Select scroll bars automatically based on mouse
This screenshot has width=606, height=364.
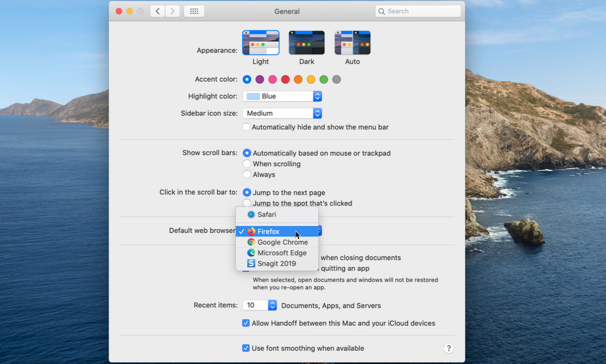247,153
